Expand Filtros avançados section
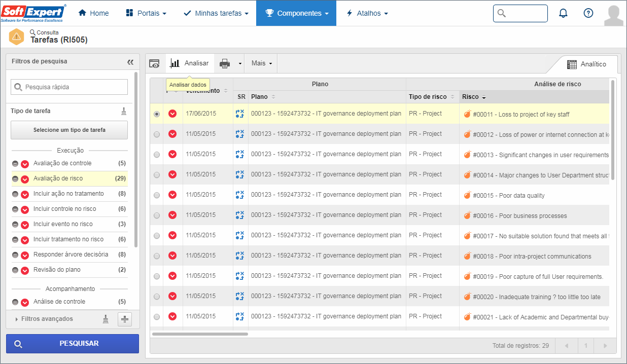627x364 pixels. click(x=44, y=319)
